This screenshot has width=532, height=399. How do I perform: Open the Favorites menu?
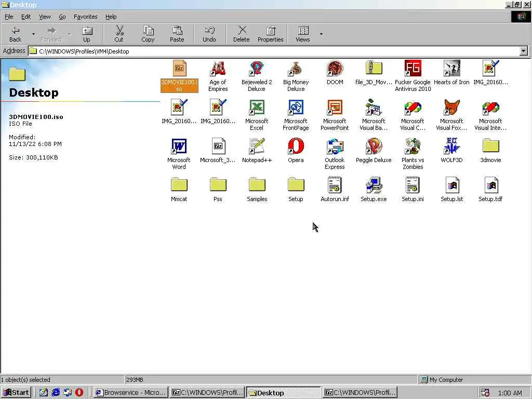click(86, 17)
